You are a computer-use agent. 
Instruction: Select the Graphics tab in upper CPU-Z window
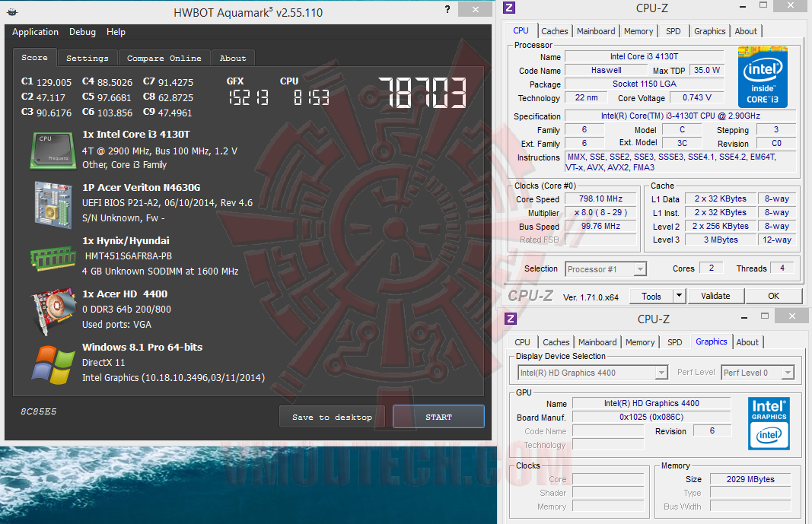tap(709, 31)
